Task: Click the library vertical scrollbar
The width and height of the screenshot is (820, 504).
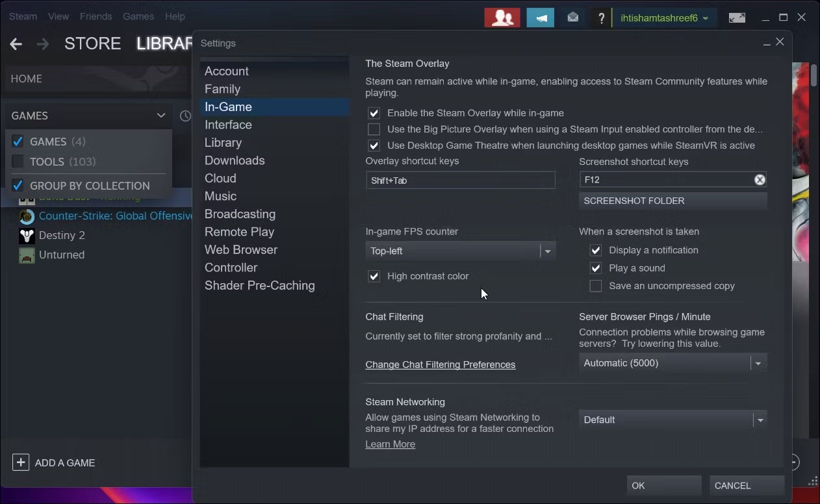Action: [813, 75]
